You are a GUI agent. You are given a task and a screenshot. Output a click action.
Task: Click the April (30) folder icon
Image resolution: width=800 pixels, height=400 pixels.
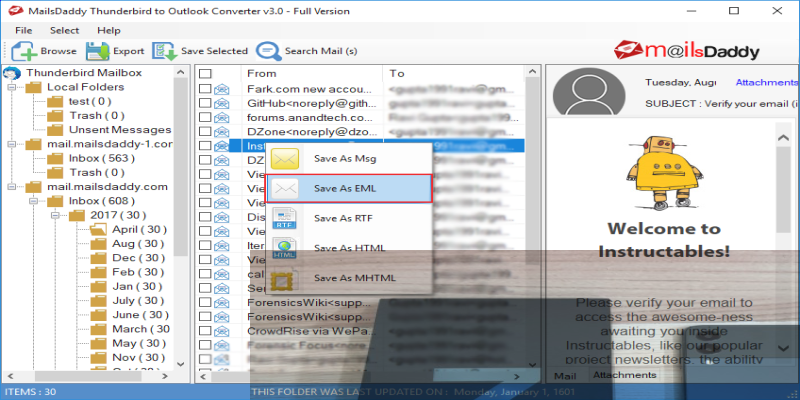point(98,230)
